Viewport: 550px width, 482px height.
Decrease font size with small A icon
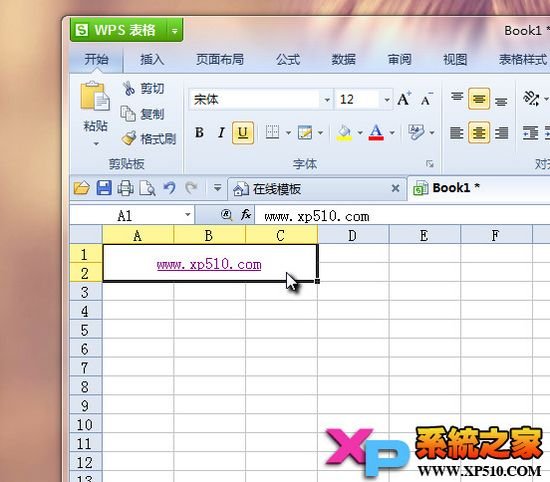[x=427, y=100]
